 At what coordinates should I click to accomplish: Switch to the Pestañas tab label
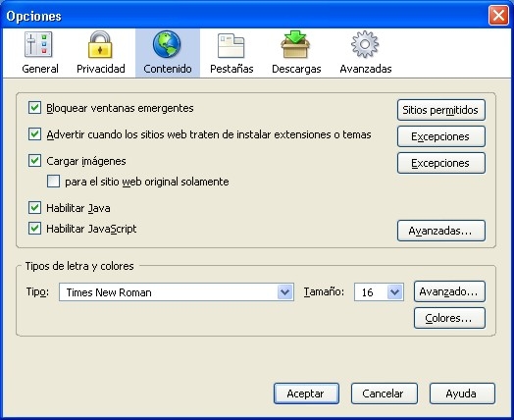[x=231, y=69]
